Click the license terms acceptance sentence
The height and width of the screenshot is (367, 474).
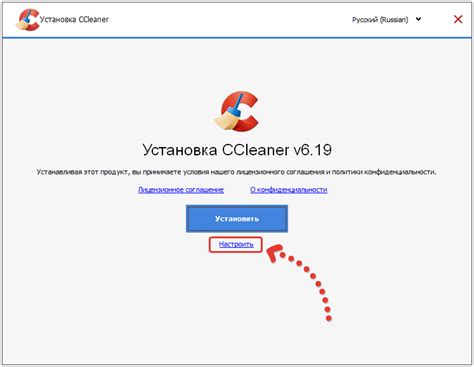pyautogui.click(x=236, y=172)
